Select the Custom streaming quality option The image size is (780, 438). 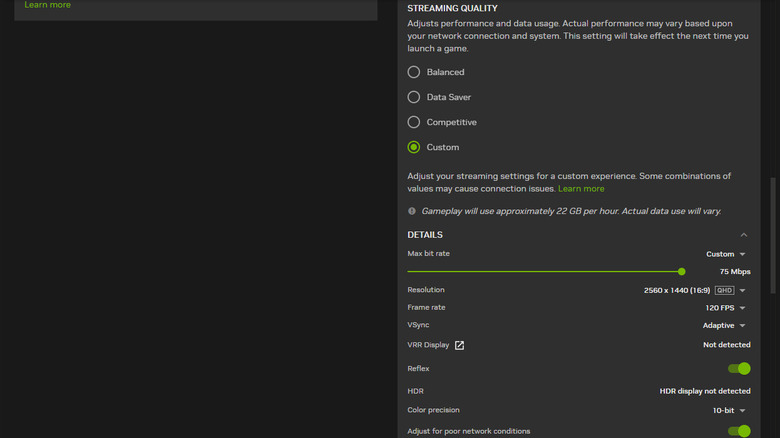click(x=414, y=147)
